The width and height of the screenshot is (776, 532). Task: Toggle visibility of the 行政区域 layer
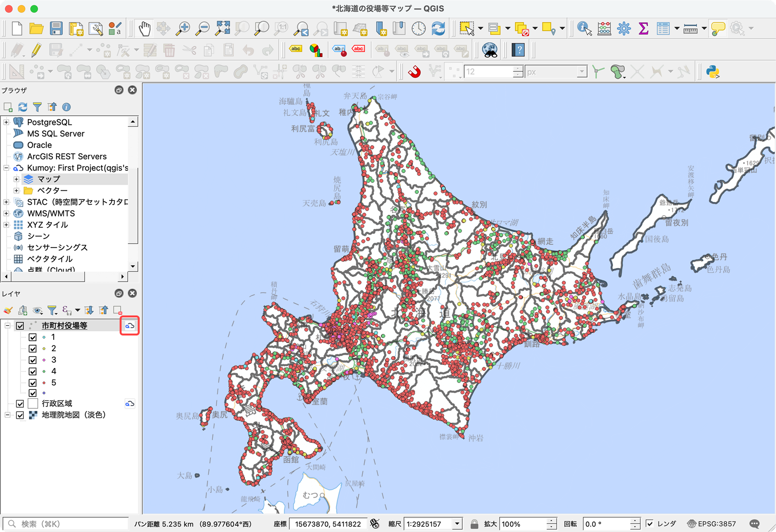pos(20,404)
